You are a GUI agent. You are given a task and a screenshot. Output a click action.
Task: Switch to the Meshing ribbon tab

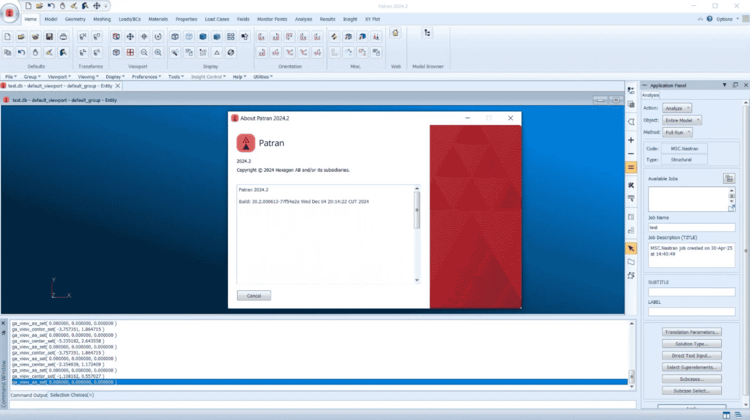(x=102, y=19)
